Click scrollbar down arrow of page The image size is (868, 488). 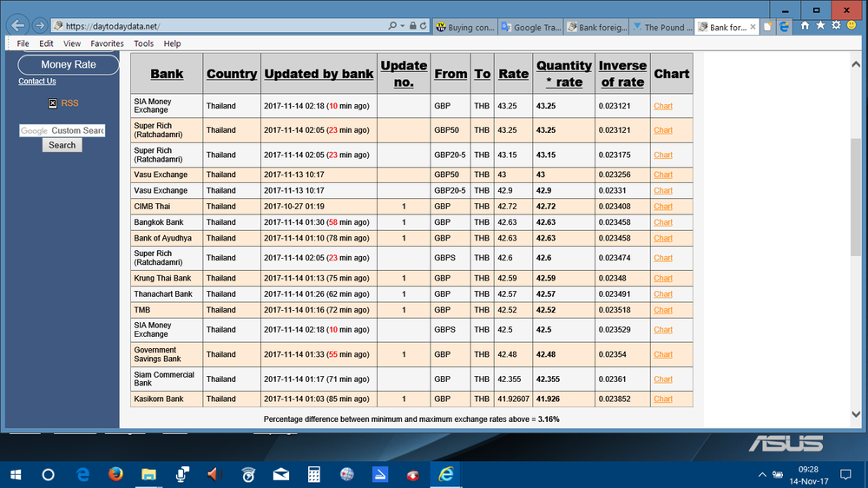coord(856,414)
